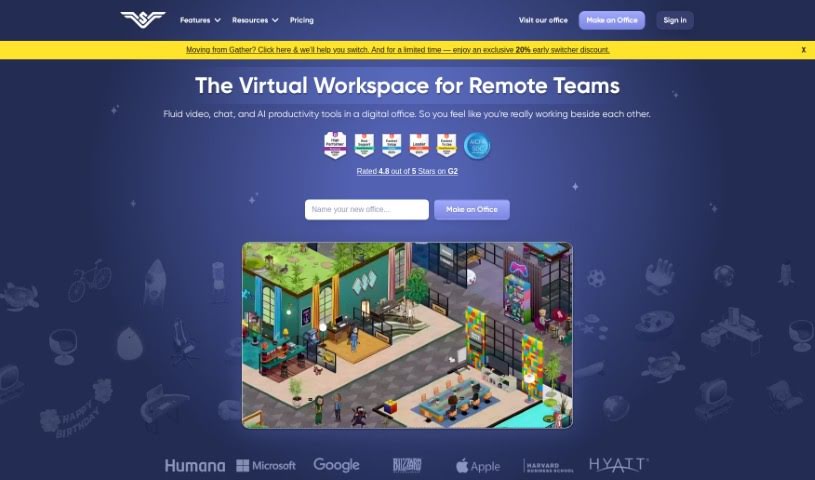Click the Harvard Business School logo
Viewport: 815px width, 480px height.
click(548, 466)
